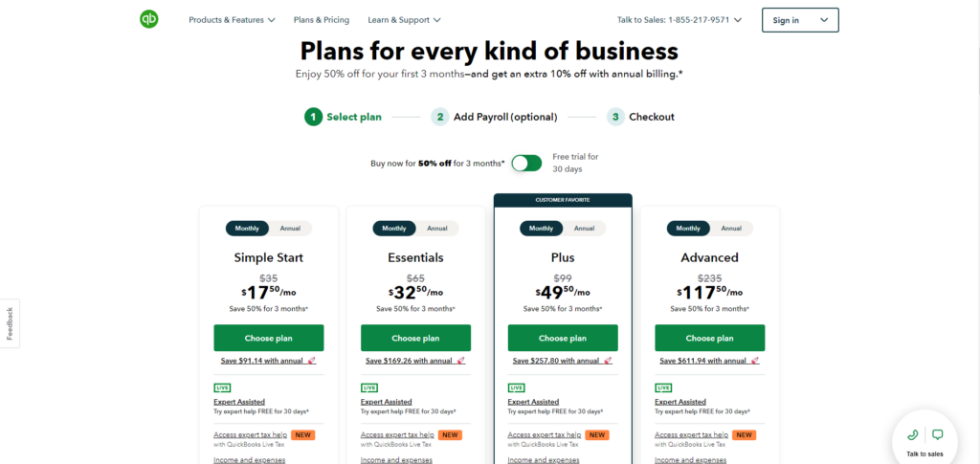Switch Plus plan billing to Annual
The height and width of the screenshot is (464, 980).
tap(584, 229)
